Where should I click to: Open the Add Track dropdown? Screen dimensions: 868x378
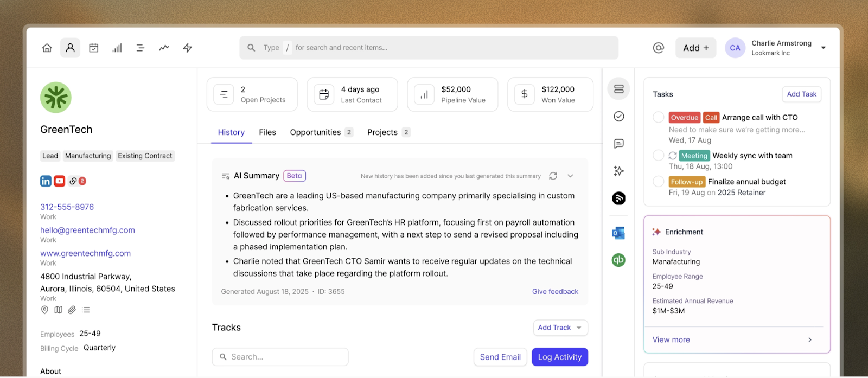[560, 328]
